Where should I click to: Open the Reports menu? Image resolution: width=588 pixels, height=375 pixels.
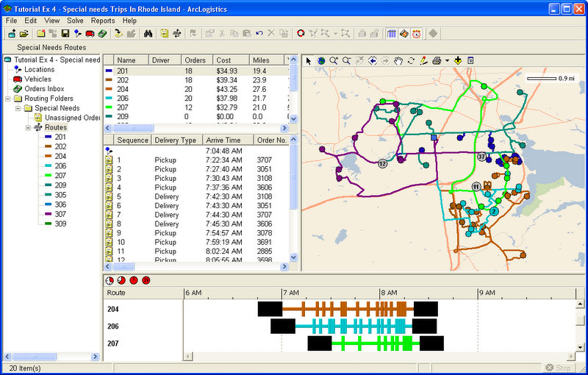coord(103,21)
